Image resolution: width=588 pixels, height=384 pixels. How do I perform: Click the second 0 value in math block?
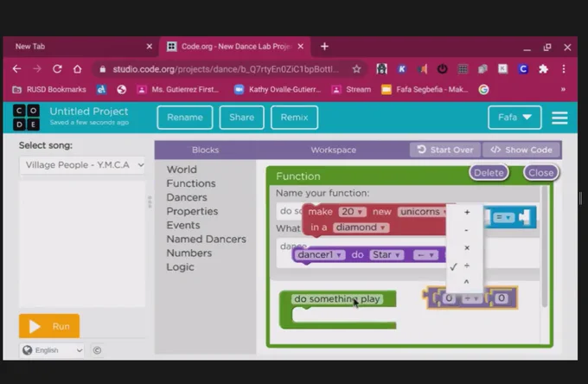tap(501, 298)
